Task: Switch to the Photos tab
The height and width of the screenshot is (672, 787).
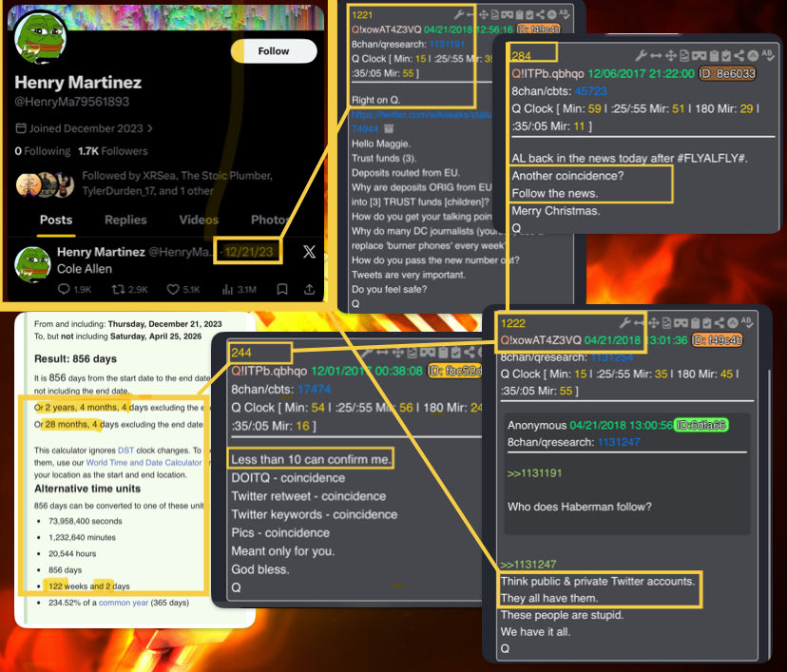Action: point(271,220)
